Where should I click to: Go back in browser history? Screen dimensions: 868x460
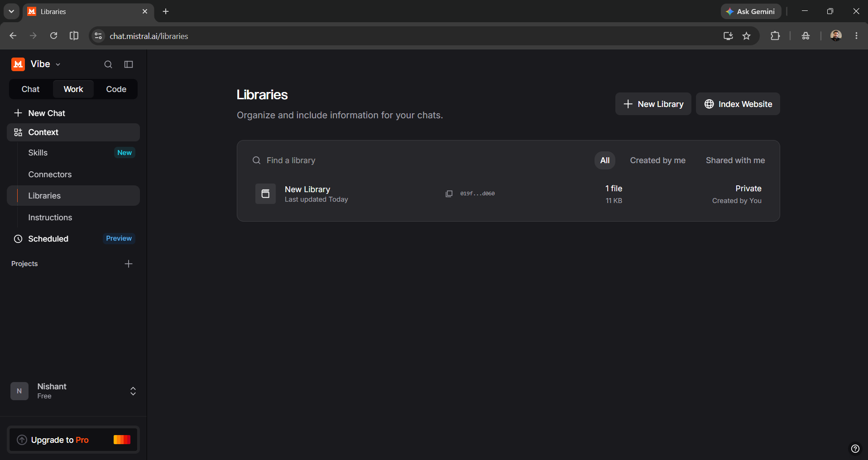coord(13,36)
